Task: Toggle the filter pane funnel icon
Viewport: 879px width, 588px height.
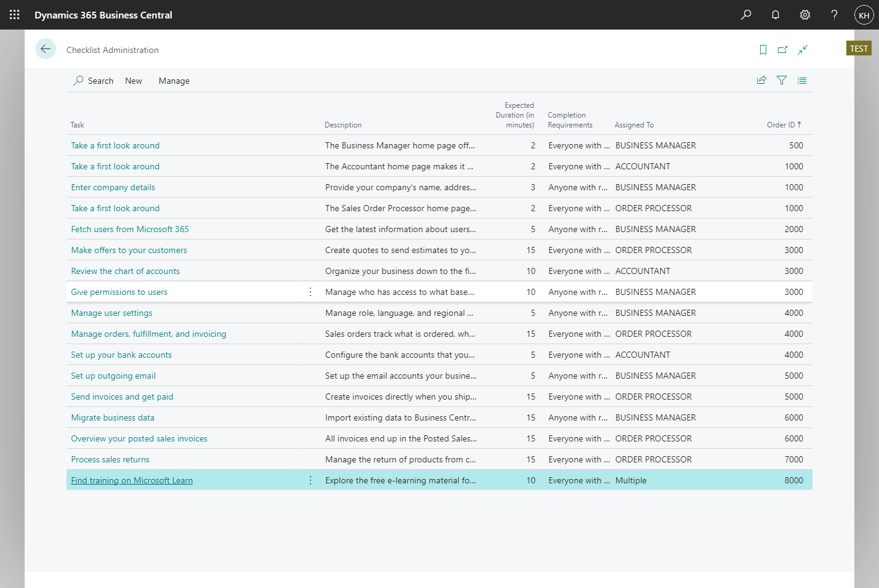Action: (x=782, y=80)
